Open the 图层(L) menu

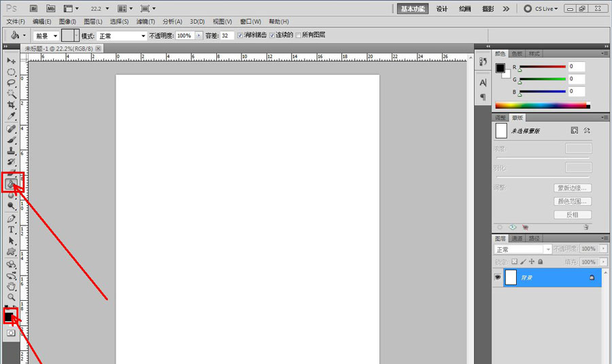[93, 22]
